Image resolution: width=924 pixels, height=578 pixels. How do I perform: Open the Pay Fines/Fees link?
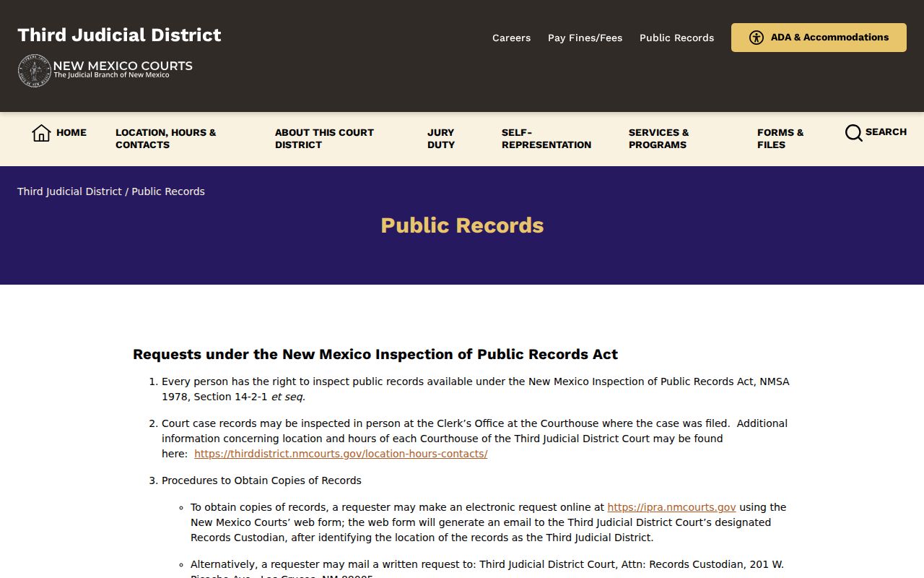585,38
